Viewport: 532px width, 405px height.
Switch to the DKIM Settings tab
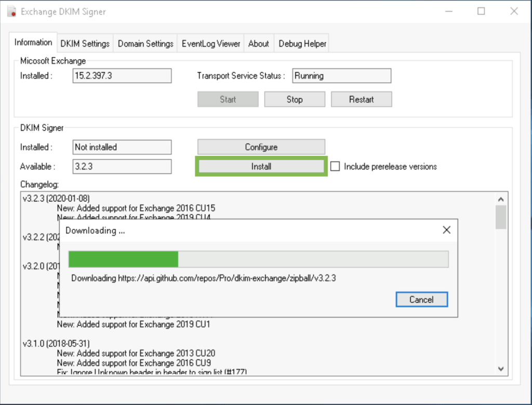click(x=85, y=43)
